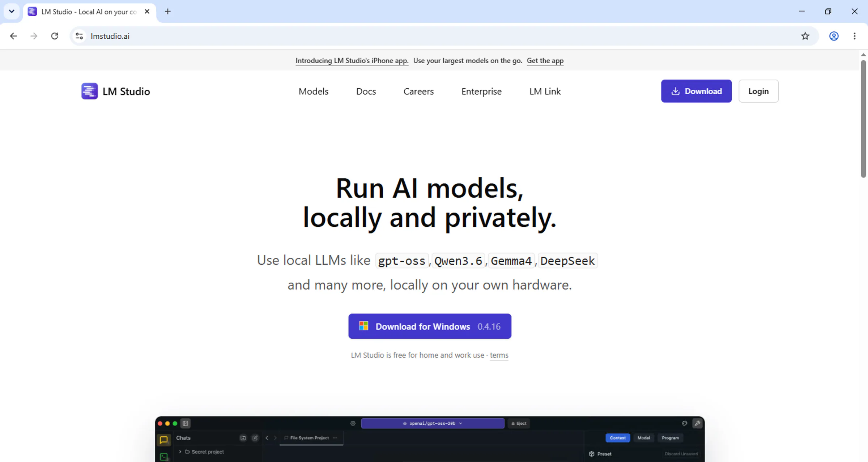
Task: Click the DeepSeek model tag
Action: [567, 261]
